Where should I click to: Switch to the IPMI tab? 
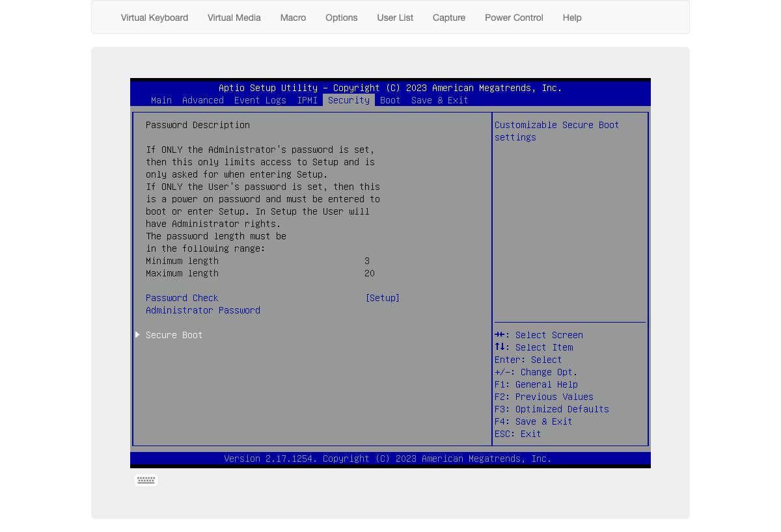pyautogui.click(x=307, y=100)
